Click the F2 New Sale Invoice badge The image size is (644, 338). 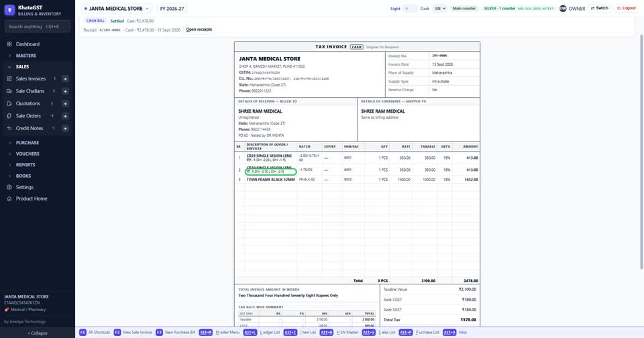117,332
